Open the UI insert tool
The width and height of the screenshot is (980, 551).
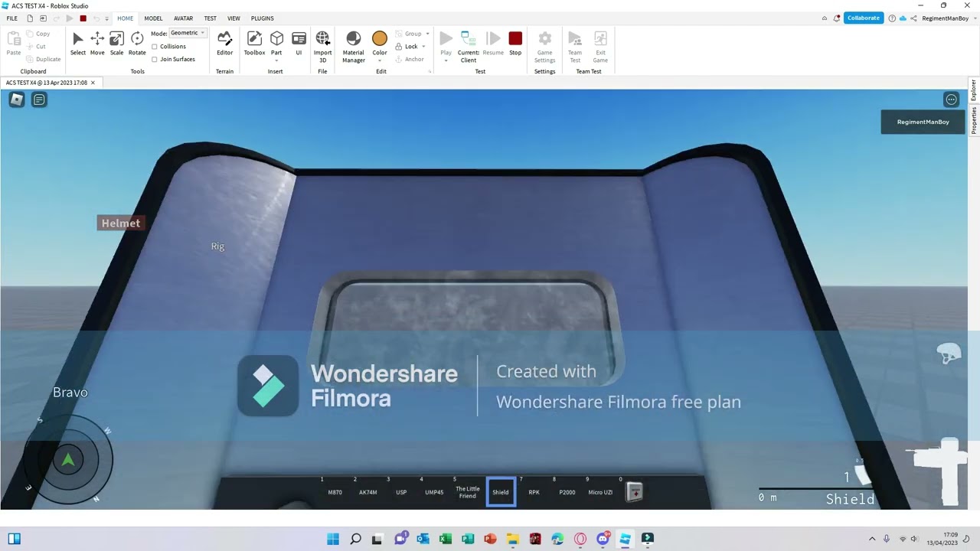tap(299, 44)
